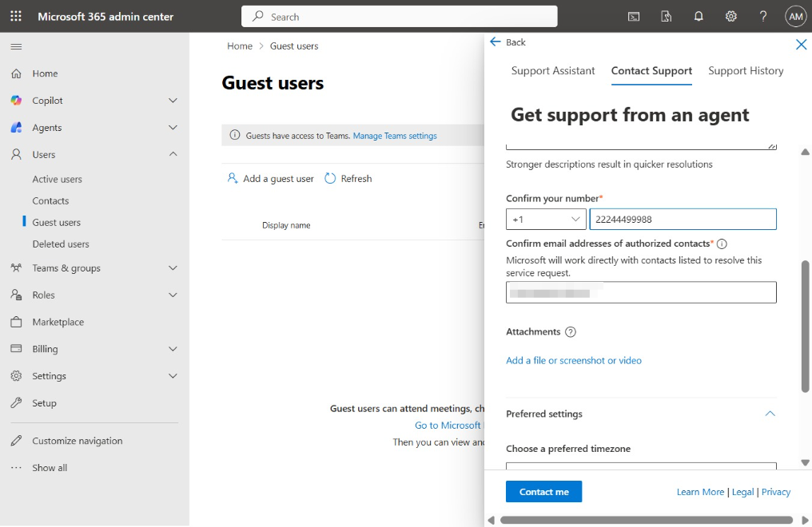Click Attachments help question icon

[570, 332]
